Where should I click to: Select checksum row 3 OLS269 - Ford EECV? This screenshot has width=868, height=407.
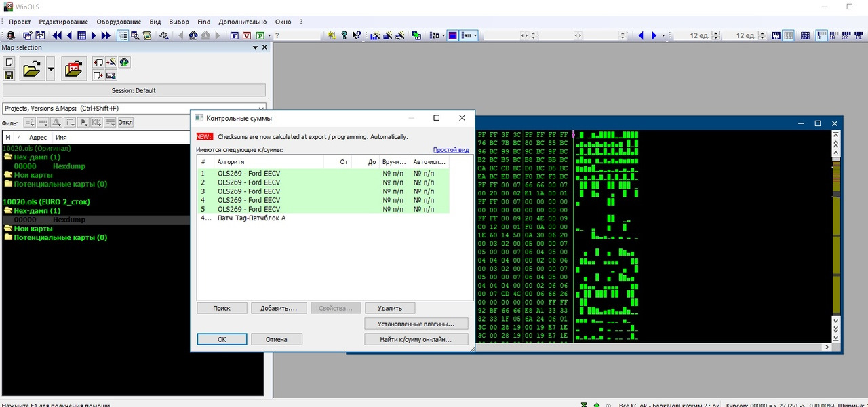click(323, 191)
